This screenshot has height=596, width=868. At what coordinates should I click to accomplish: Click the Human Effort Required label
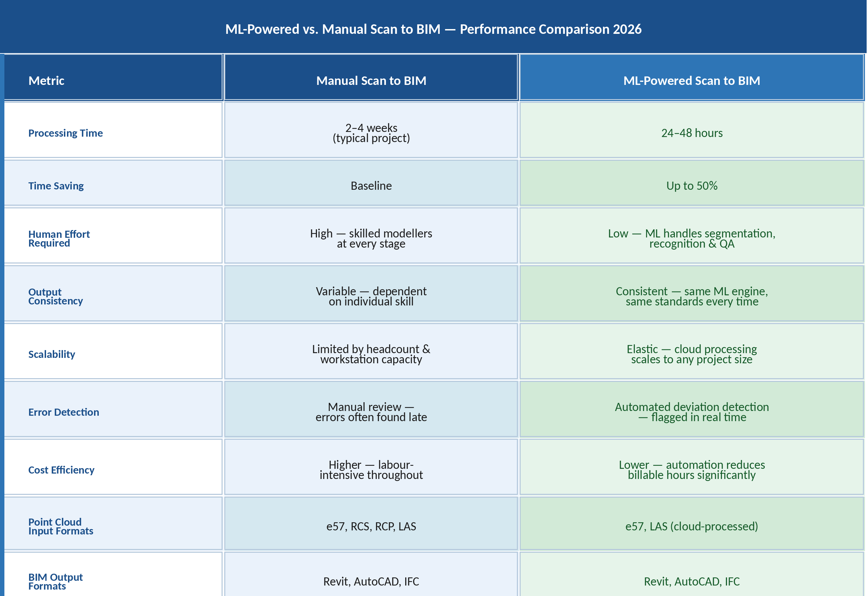coord(59,238)
